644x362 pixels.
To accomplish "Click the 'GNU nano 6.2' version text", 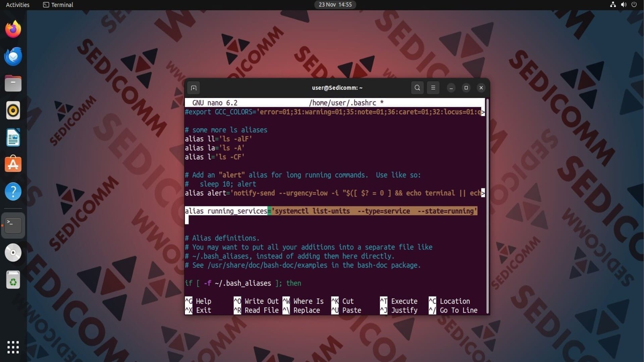I will tap(215, 103).
